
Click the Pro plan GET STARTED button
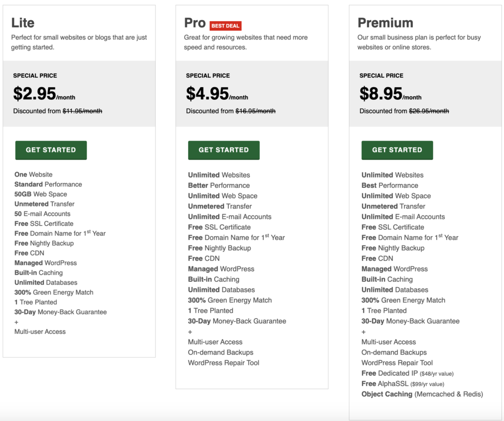pos(223,150)
